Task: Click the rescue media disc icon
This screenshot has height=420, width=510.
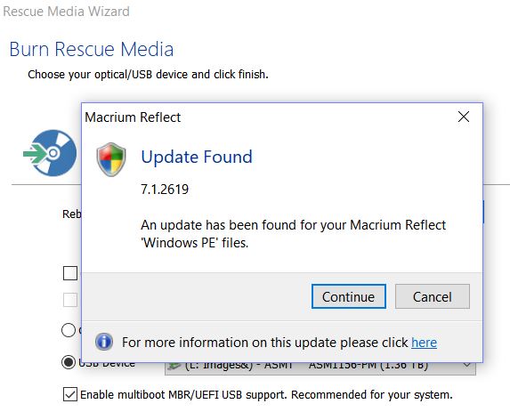Action: pyautogui.click(x=50, y=153)
